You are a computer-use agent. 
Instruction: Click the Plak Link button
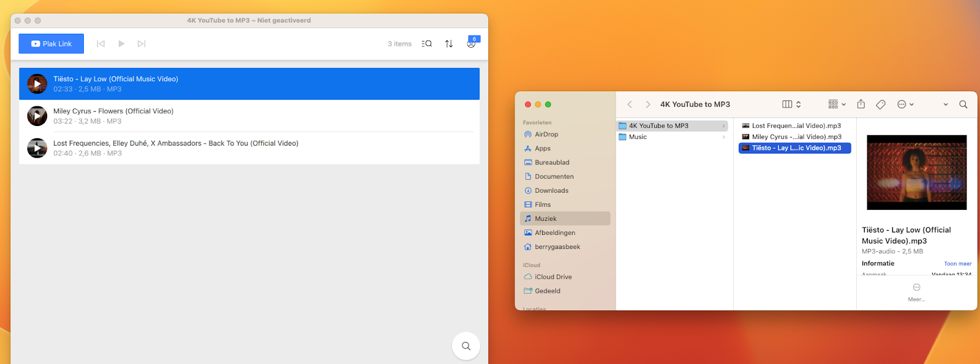(51, 43)
